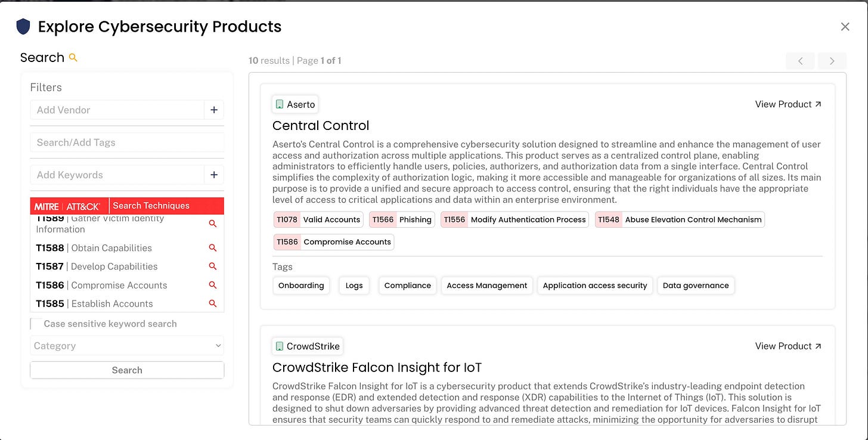The image size is (868, 440).
Task: Select T1556 Modify Authentication Process badge
Action: [x=514, y=219]
